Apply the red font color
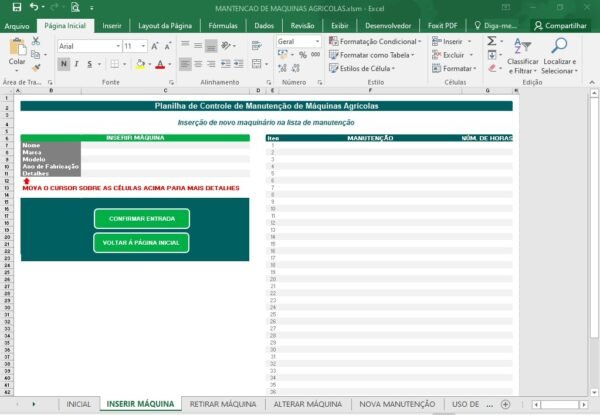Viewport: 600px width, 415px height. 160,64
